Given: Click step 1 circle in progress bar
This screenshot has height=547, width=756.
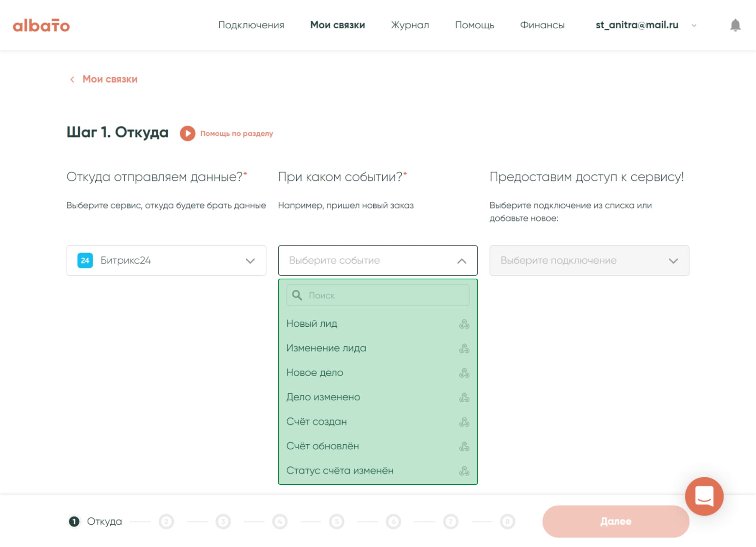Looking at the screenshot, I should click(x=74, y=521).
